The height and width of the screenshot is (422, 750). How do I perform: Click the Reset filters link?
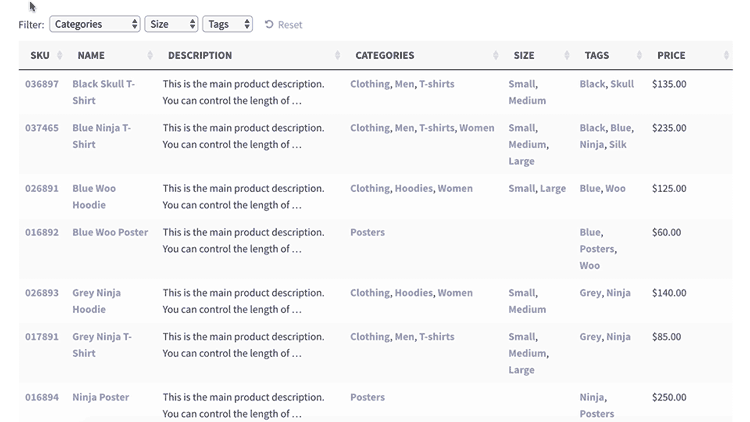tap(284, 25)
